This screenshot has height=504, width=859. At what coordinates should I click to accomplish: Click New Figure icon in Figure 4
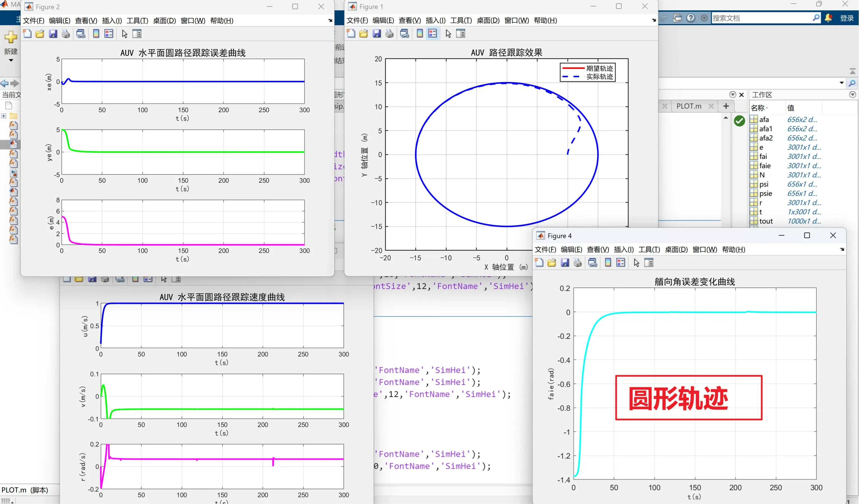pyautogui.click(x=539, y=262)
